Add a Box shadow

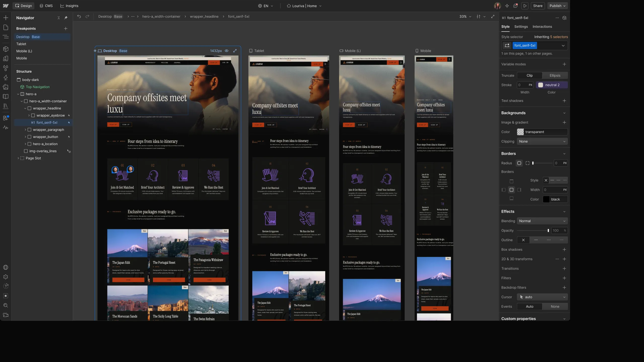564,250
